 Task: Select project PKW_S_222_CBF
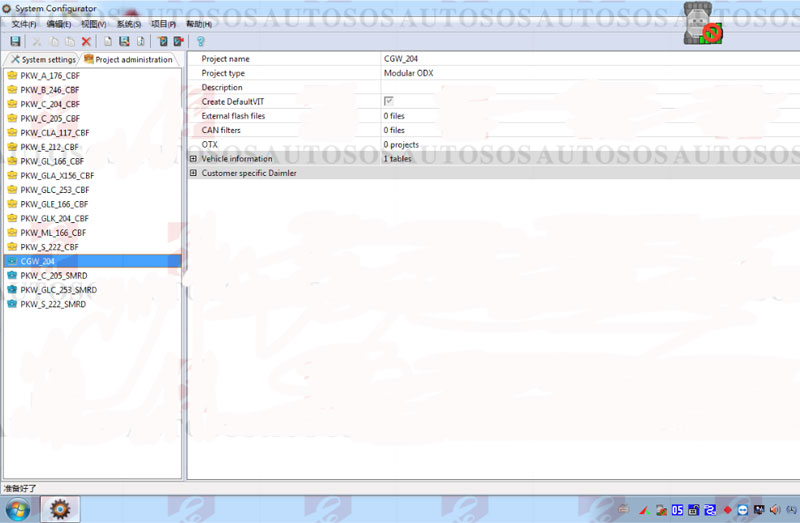pyautogui.click(x=49, y=247)
